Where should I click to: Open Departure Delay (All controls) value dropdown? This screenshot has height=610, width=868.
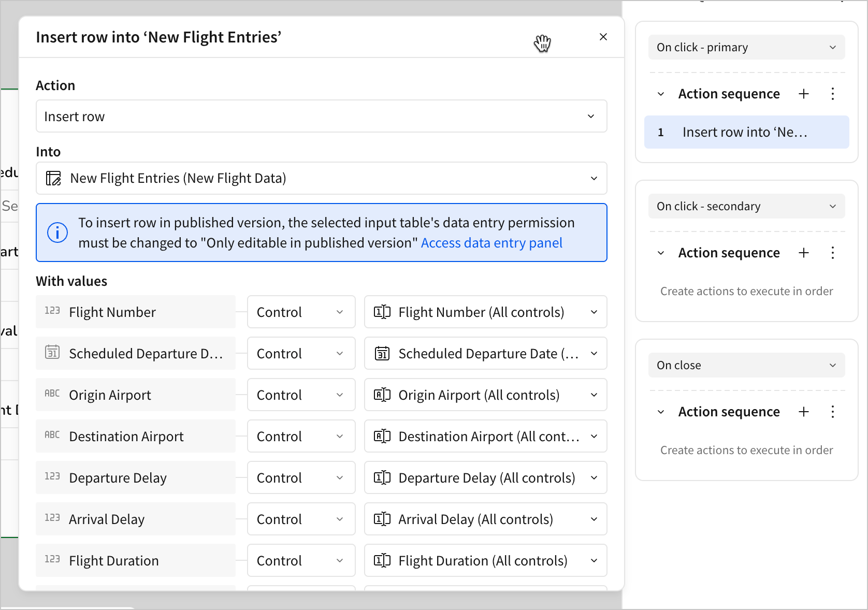click(485, 478)
